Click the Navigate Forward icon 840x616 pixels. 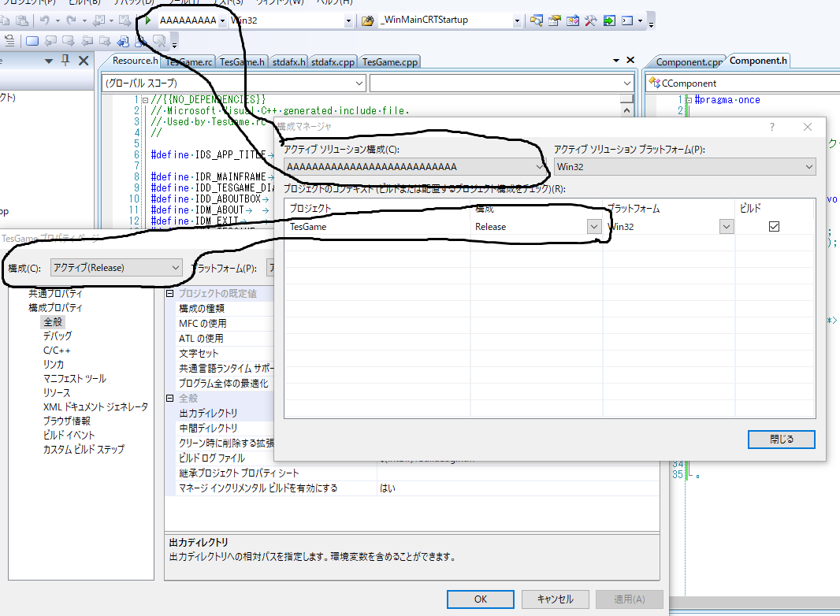pyautogui.click(x=125, y=20)
